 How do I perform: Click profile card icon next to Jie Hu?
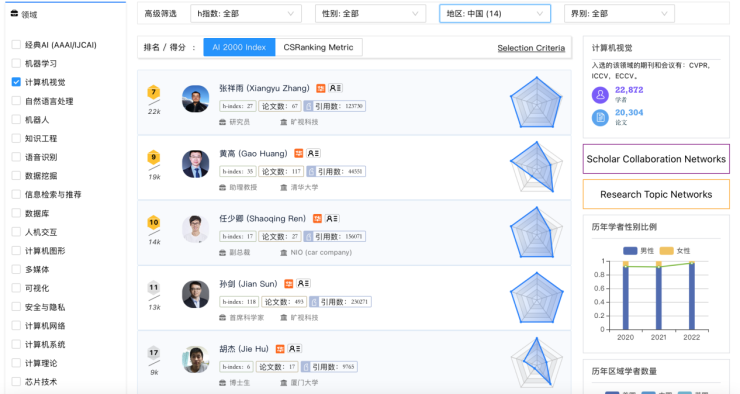tap(294, 349)
